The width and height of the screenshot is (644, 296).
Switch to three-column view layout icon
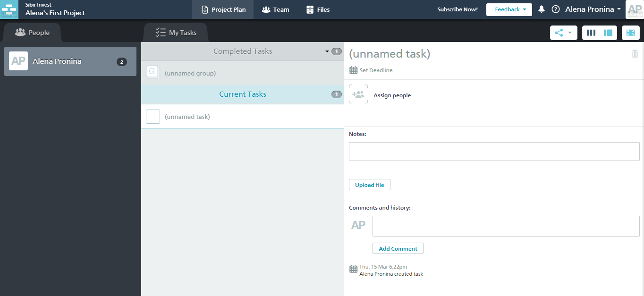click(x=591, y=33)
